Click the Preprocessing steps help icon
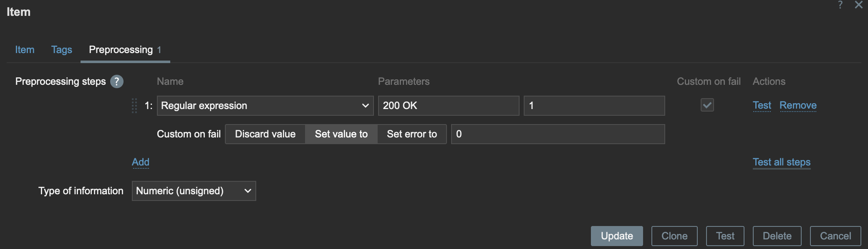Image resolution: width=868 pixels, height=249 pixels. pyautogui.click(x=117, y=81)
